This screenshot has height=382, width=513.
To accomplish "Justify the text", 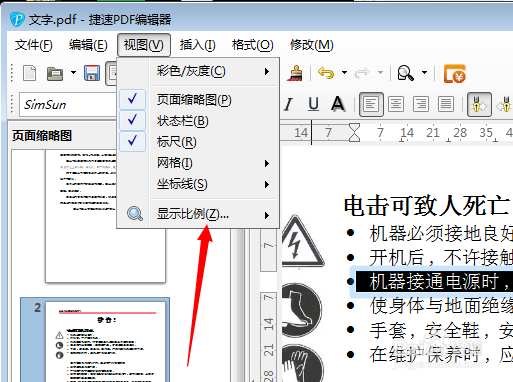I will 446,104.
